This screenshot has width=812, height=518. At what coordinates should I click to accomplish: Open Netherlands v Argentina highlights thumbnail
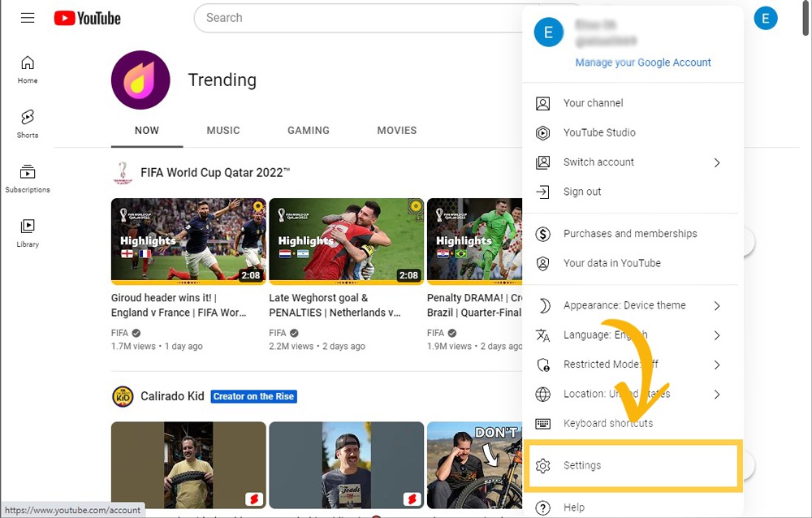(347, 241)
